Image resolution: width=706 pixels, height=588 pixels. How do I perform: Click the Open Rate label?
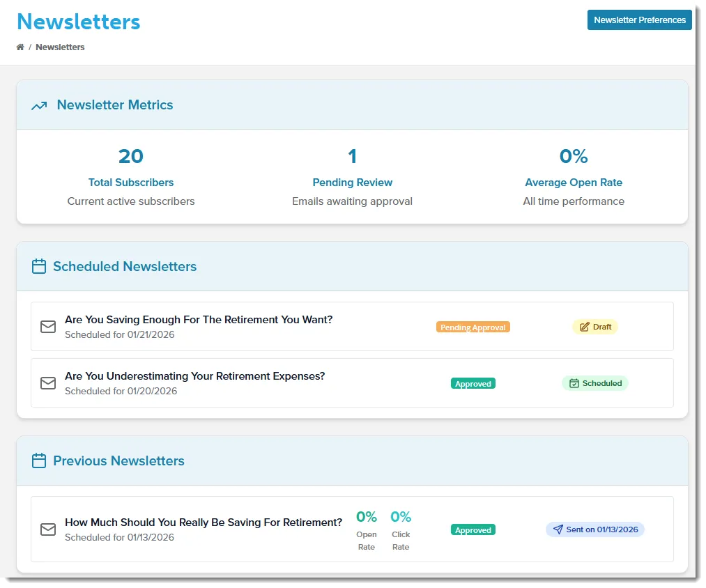point(367,541)
